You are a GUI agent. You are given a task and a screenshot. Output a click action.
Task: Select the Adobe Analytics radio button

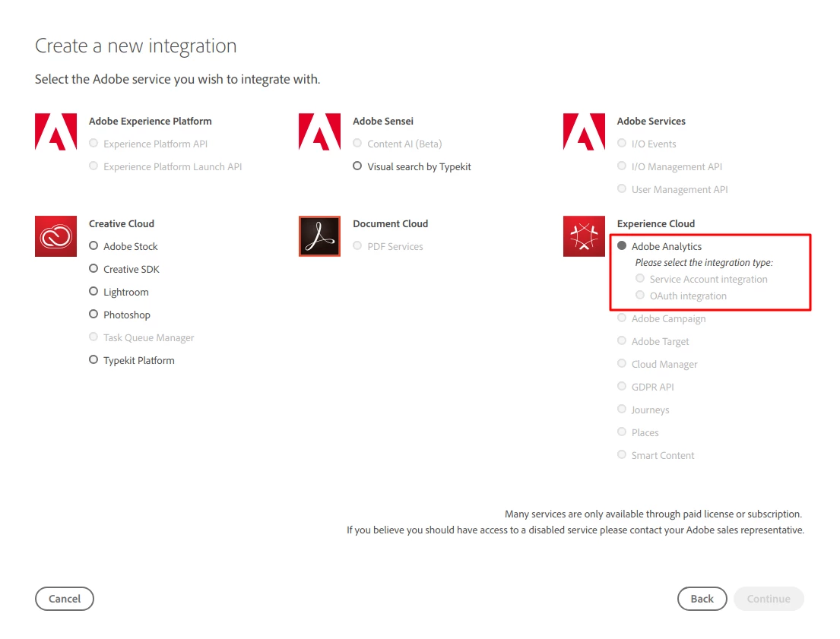[621, 246]
